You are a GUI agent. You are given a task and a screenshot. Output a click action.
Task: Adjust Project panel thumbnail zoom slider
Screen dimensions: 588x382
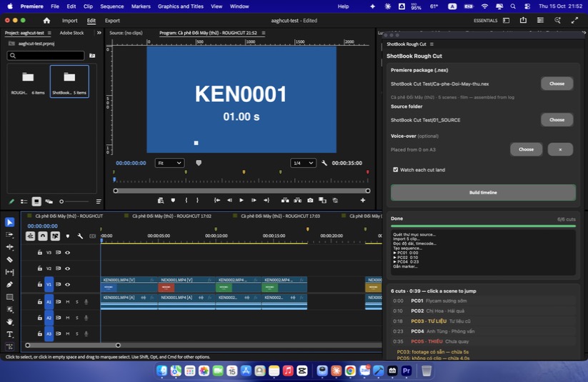click(x=74, y=201)
